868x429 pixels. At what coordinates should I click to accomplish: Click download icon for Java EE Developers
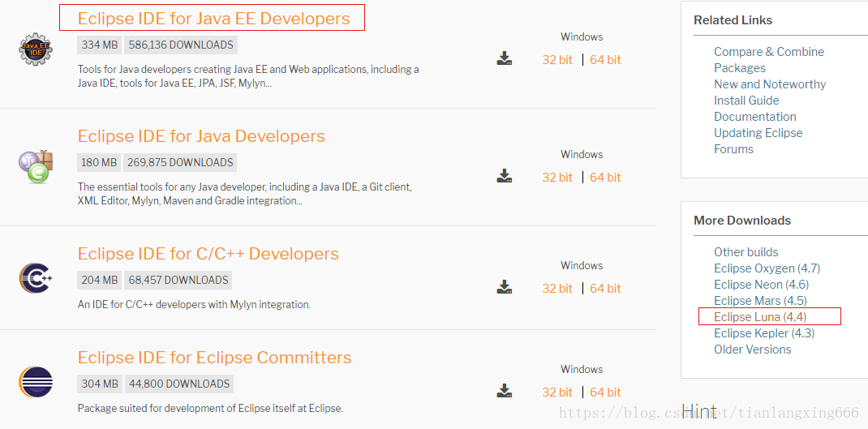point(504,58)
